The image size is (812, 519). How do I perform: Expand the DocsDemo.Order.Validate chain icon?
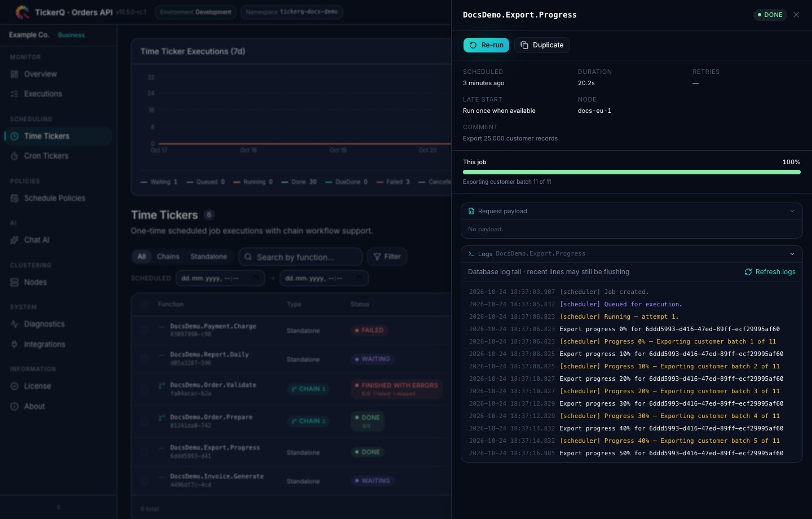162,385
